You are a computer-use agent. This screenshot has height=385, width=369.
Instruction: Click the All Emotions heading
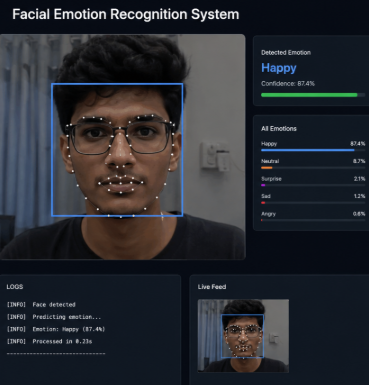pos(279,129)
